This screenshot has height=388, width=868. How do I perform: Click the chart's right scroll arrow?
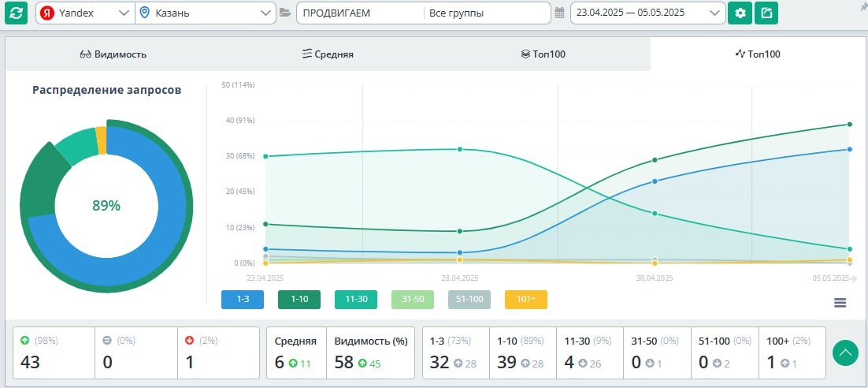tap(854, 279)
